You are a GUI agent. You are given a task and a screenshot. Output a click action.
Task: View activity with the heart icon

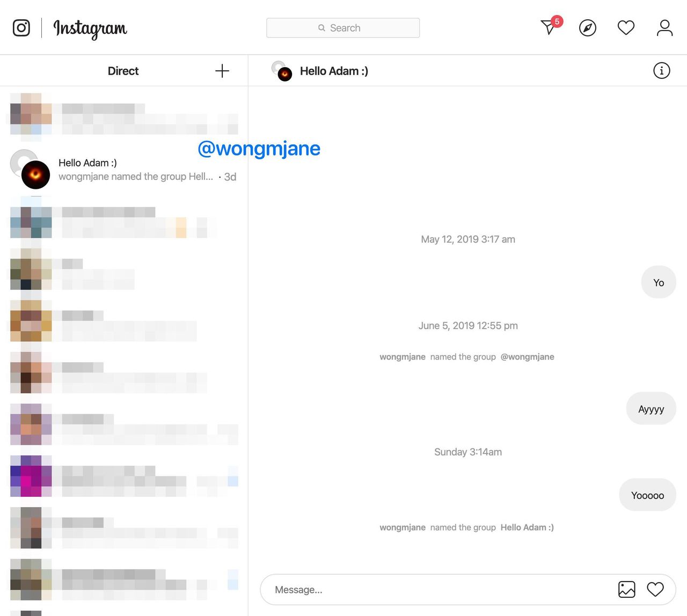[x=626, y=27]
